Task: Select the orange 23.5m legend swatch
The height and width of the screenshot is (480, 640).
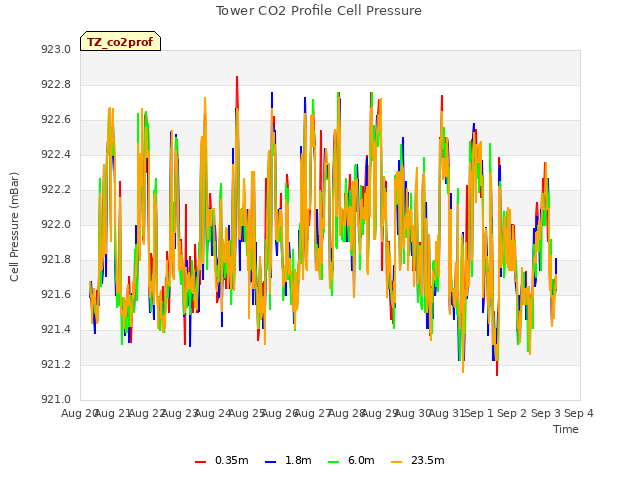Action: pos(397,461)
